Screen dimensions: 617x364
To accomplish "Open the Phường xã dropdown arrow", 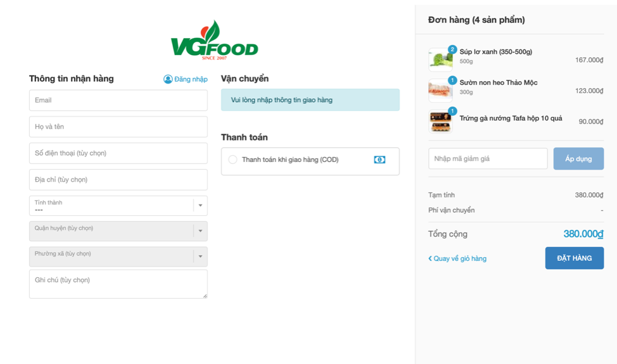I will [200, 256].
